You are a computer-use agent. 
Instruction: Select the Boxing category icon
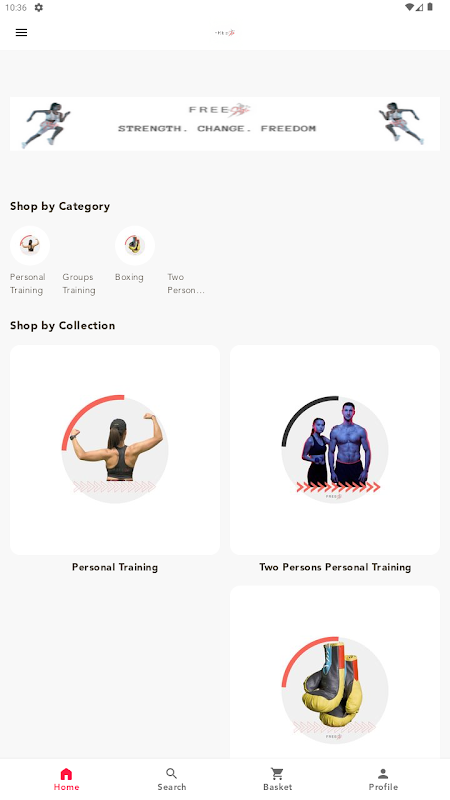tap(135, 245)
